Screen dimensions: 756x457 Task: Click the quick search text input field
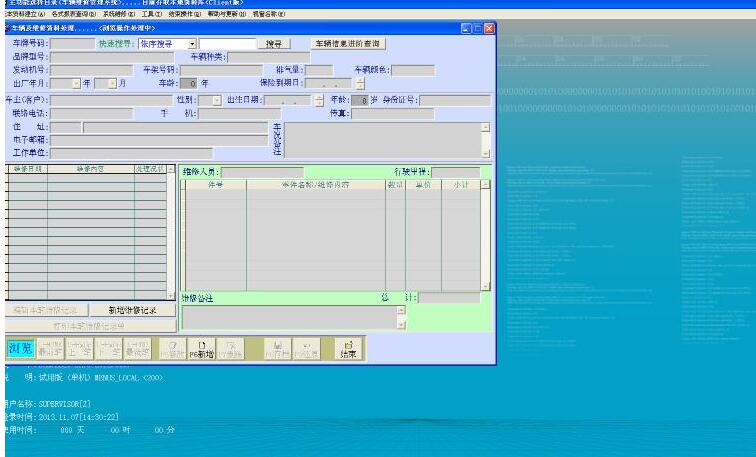pos(227,44)
